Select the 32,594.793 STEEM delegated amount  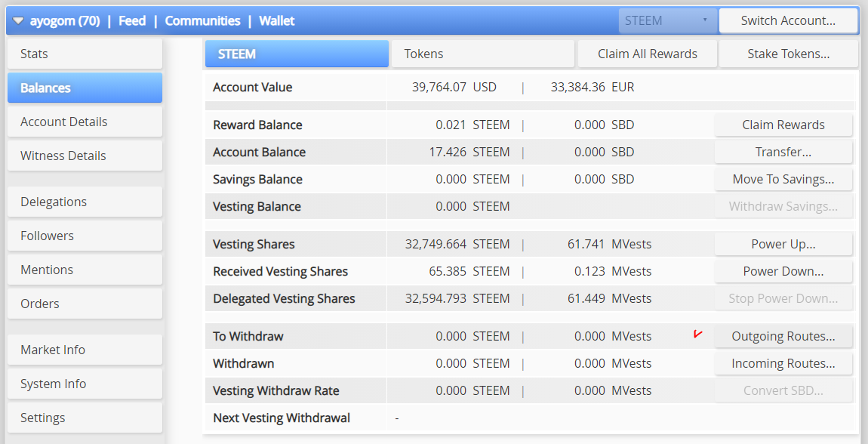point(457,298)
